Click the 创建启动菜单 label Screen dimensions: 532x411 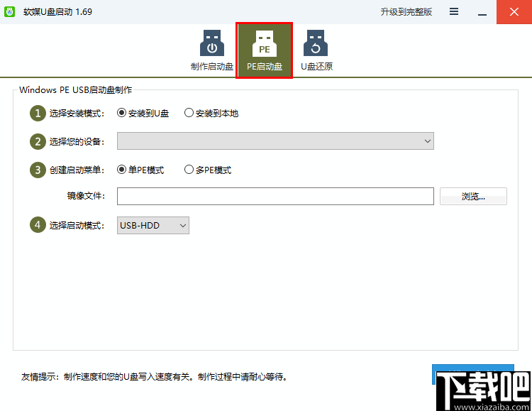(77, 170)
